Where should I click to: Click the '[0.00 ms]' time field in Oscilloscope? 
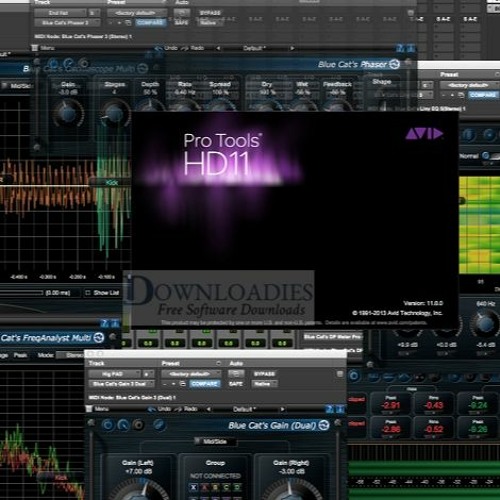tap(58, 293)
